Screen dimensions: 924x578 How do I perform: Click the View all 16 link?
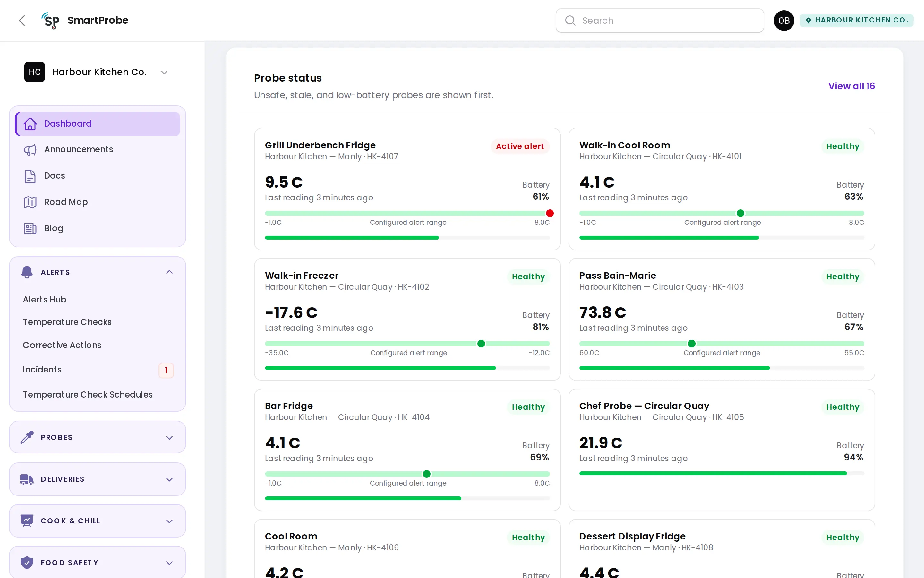(x=851, y=86)
